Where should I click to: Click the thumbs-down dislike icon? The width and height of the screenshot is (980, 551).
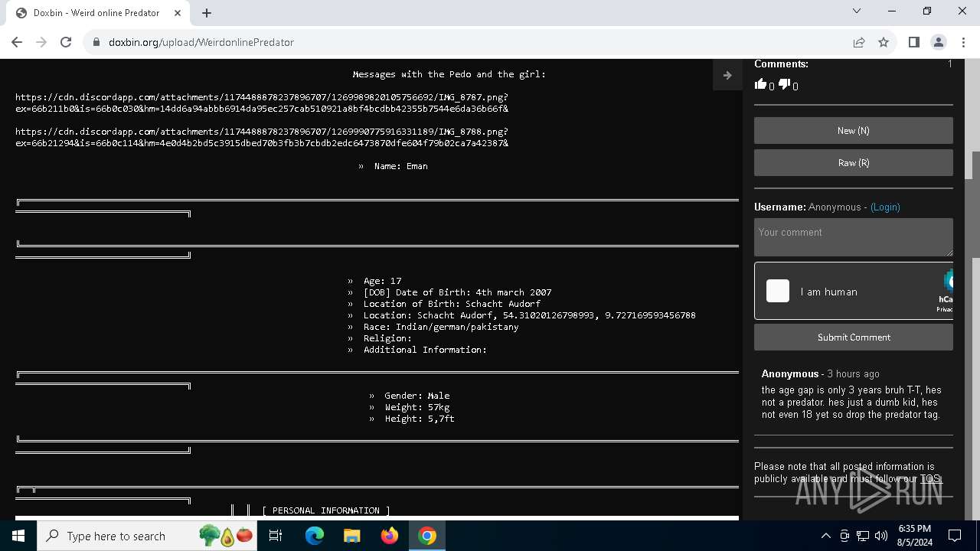(x=784, y=85)
